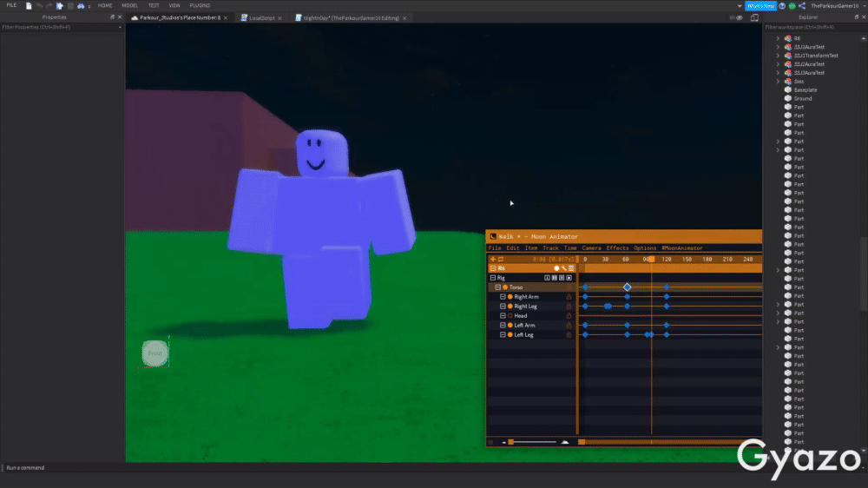Expand SSJ1TransformTest in Explorer
868x488 pixels.
click(x=778, y=56)
